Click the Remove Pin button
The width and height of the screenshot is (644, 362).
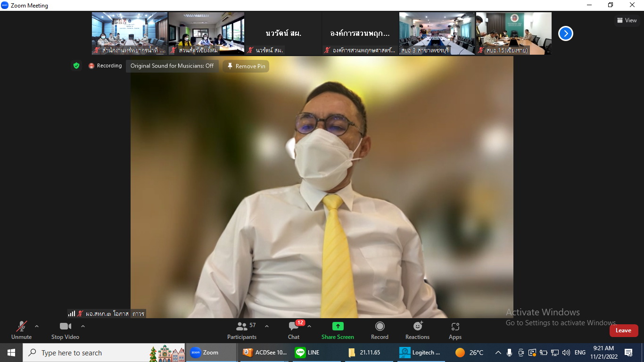click(246, 66)
